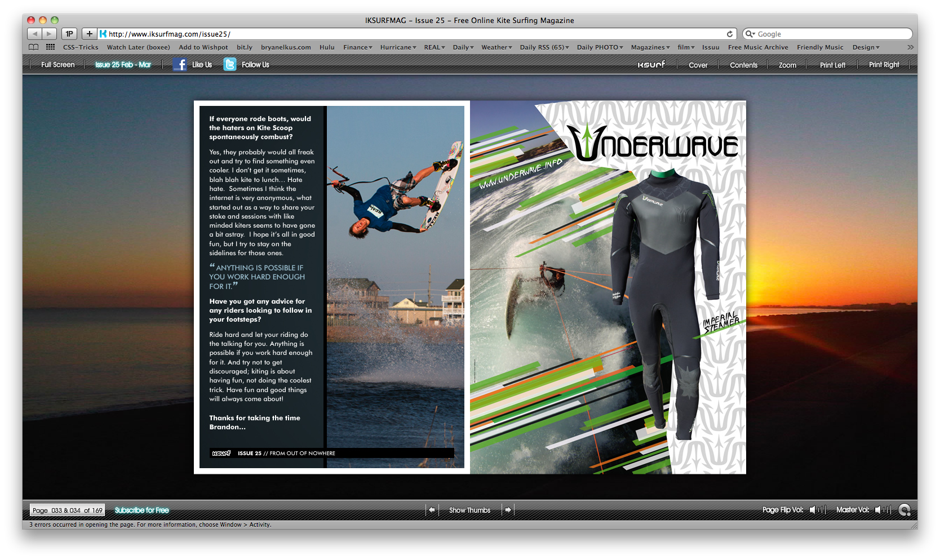Image resolution: width=940 pixels, height=560 pixels.
Task: Open Add to Wishpot bookmark
Action: 203,47
